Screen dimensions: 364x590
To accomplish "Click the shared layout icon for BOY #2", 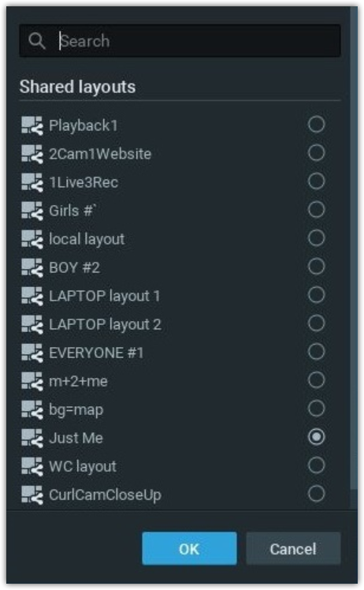I will click(x=32, y=267).
